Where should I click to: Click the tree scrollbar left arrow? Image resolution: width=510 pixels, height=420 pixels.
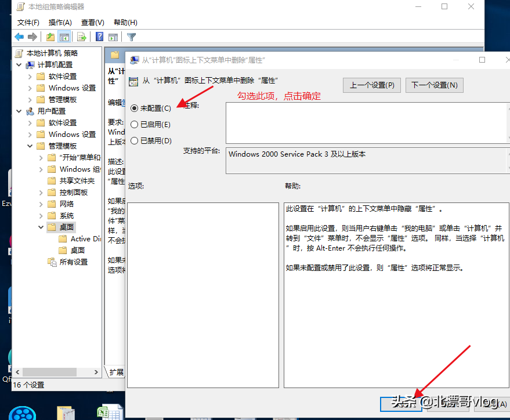17,372
